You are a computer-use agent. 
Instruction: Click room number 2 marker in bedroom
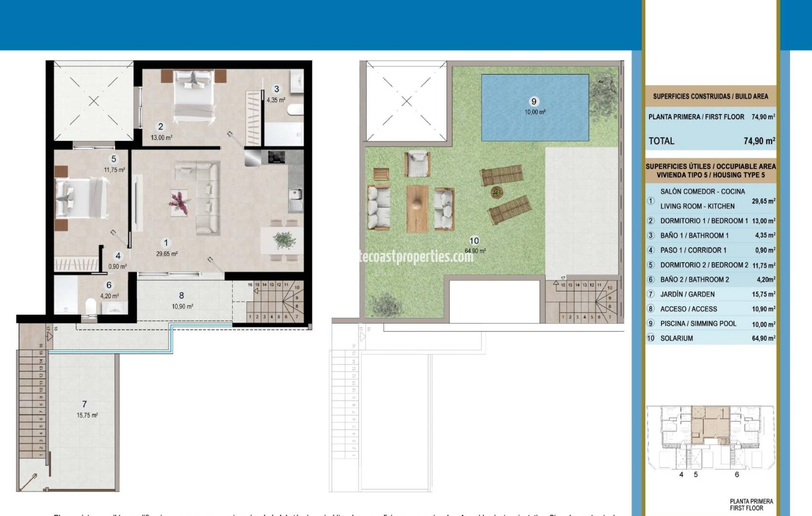(160, 127)
